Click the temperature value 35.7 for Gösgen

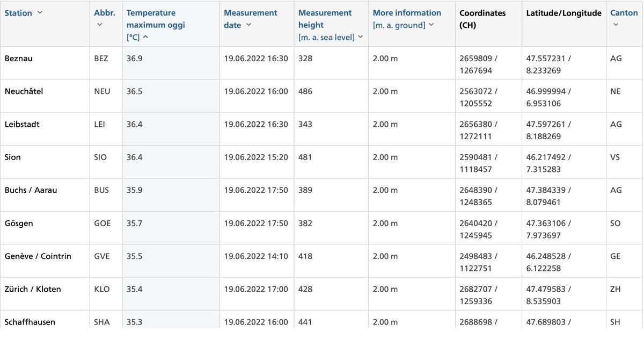pos(134,223)
